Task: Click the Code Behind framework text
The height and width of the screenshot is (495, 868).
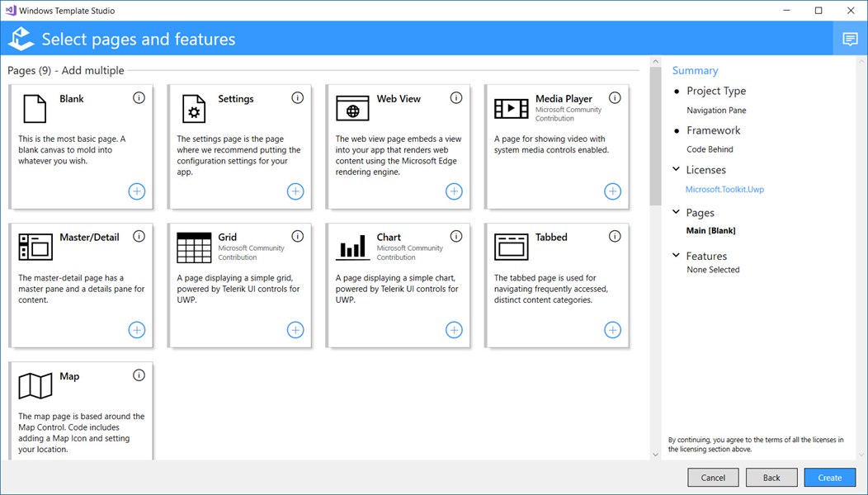Action: [710, 149]
